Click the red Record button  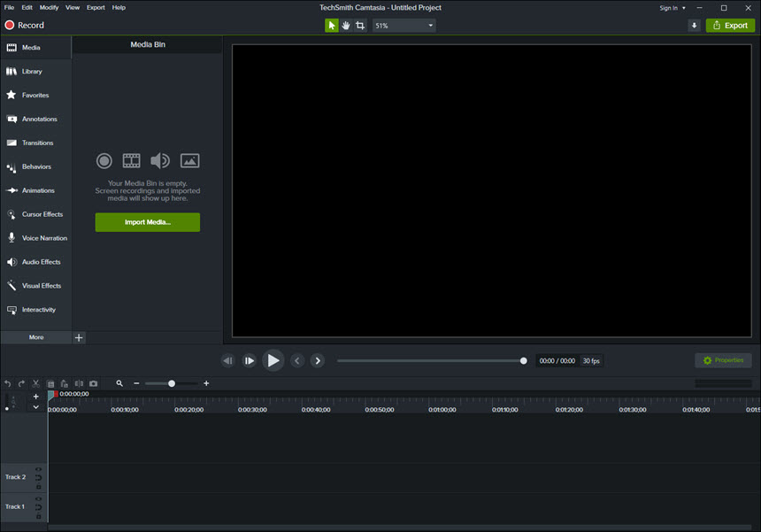[24, 26]
